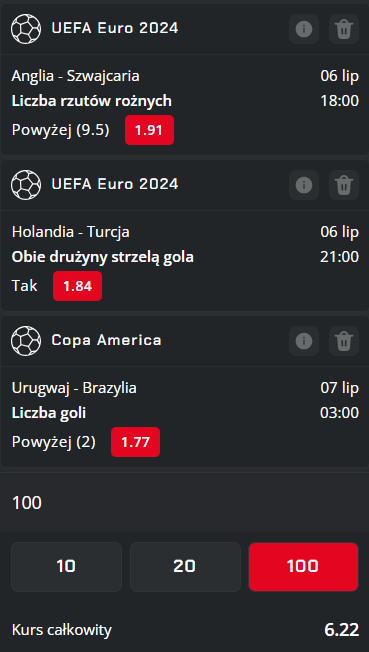Remove the Holandia - Turcja selection
The height and width of the screenshot is (652, 369).
[344, 185]
